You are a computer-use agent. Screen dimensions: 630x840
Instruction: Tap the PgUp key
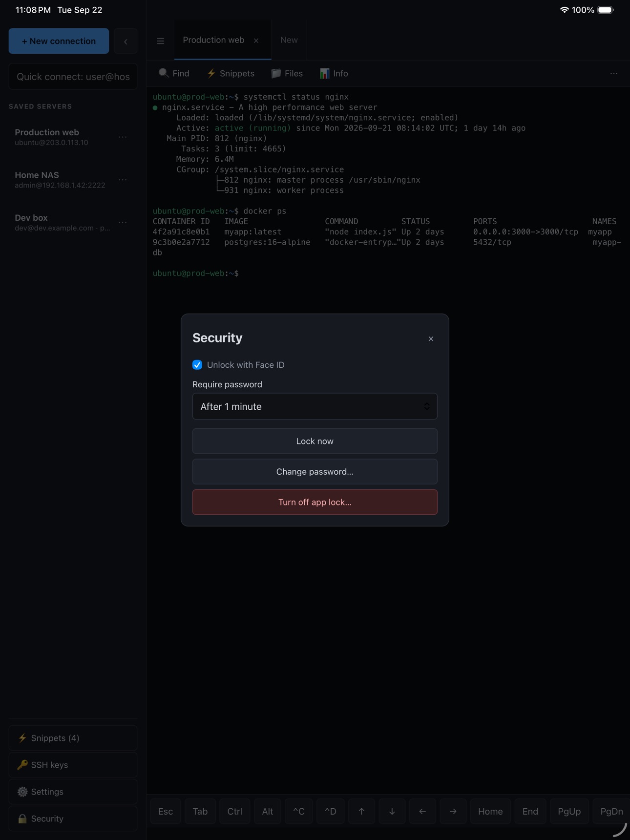click(x=569, y=811)
